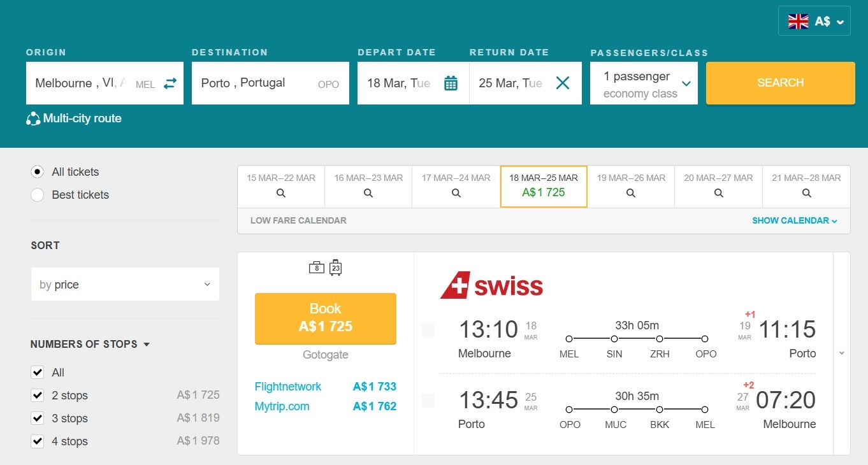Search fares for 16 MAR–23 MAR magnifier
The image size is (868, 465).
point(368,193)
